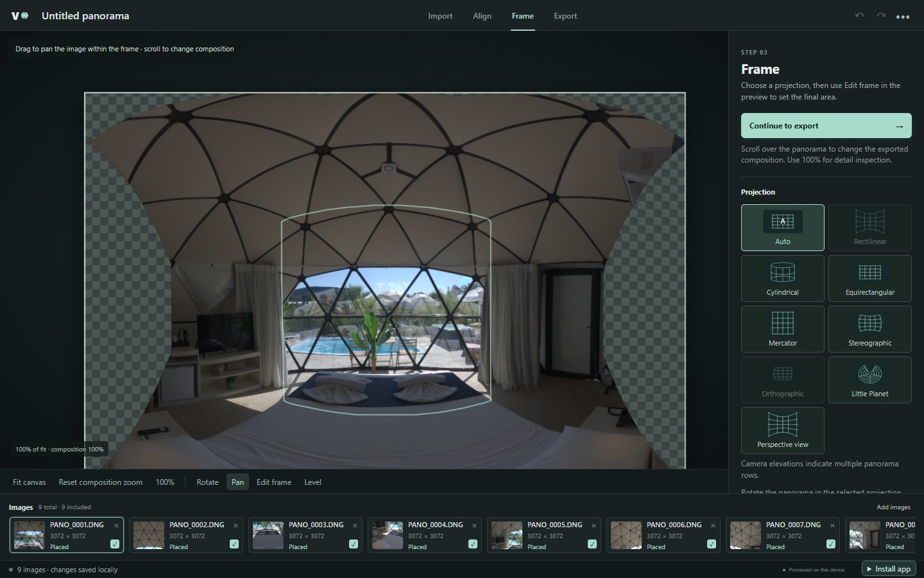Remove PANO_0007.DNG with its X icon
This screenshot has width=924, height=578.
coord(832,525)
